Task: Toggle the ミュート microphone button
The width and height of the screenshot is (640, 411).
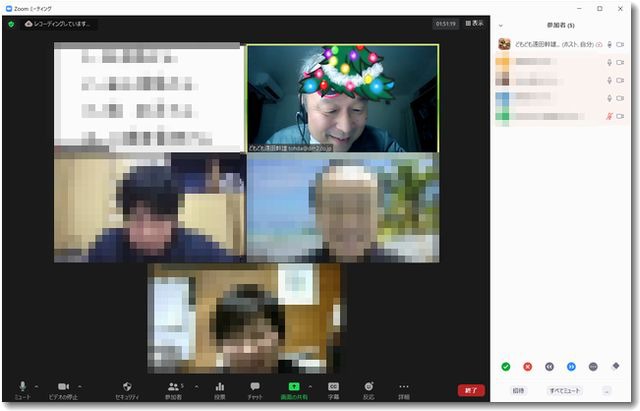Action: tap(22, 386)
